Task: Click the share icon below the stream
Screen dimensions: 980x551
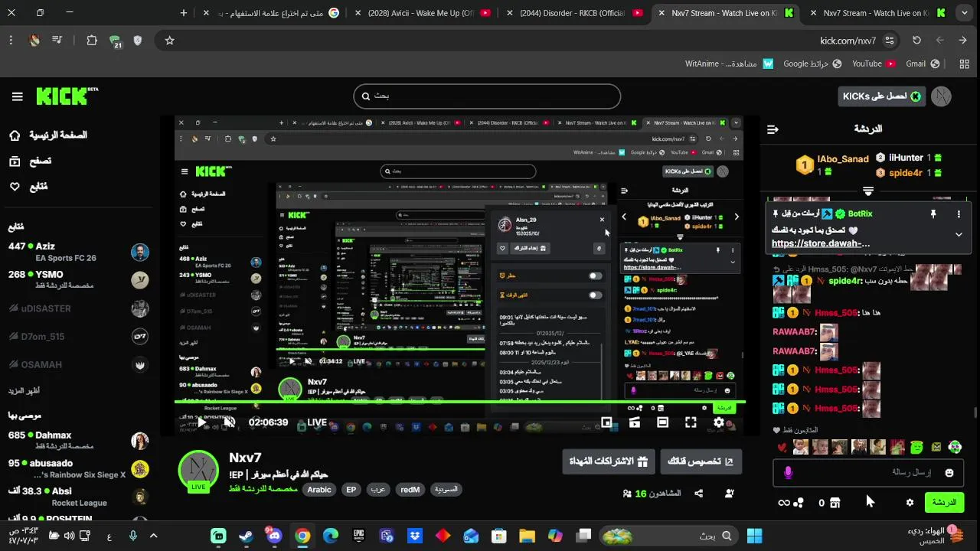Action: [698, 494]
